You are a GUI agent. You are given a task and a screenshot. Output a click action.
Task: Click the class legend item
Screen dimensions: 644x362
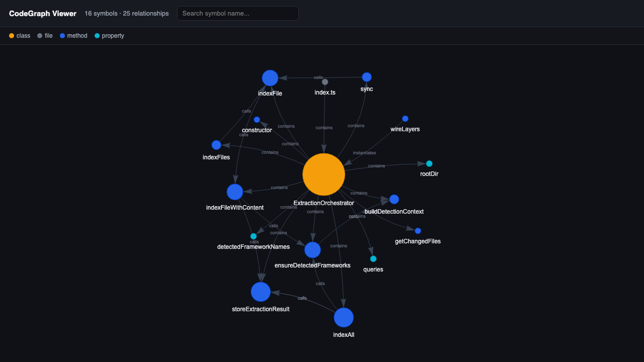20,36
